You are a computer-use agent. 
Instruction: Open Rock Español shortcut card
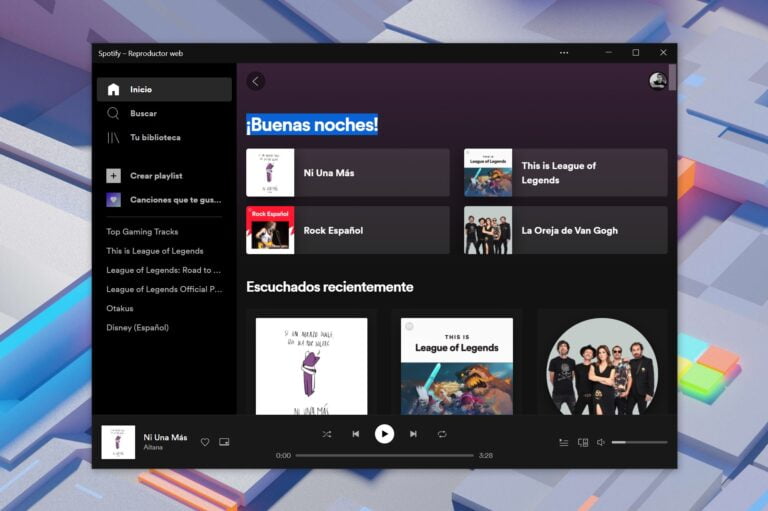click(x=348, y=230)
